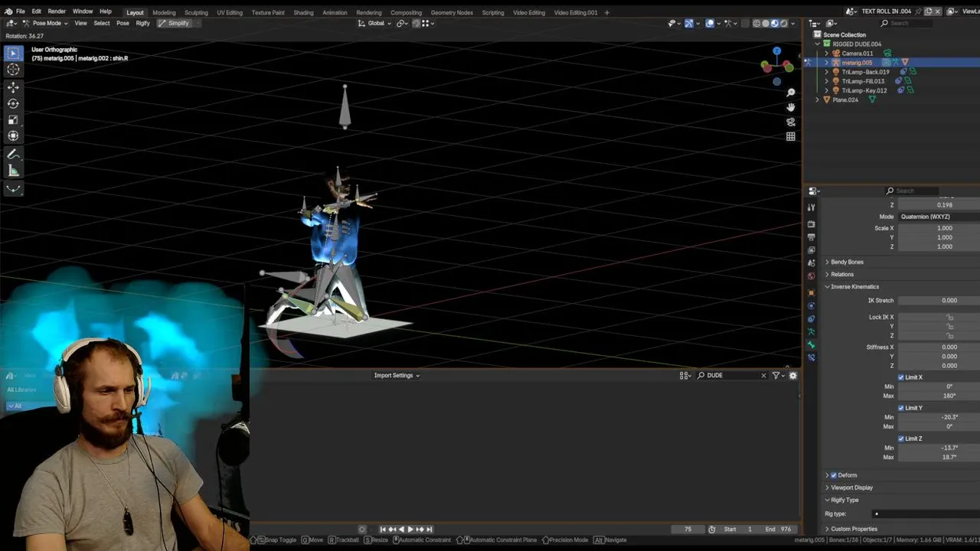Open Import Settings dropdown
Viewport: 980px width, 551px height.
(397, 375)
